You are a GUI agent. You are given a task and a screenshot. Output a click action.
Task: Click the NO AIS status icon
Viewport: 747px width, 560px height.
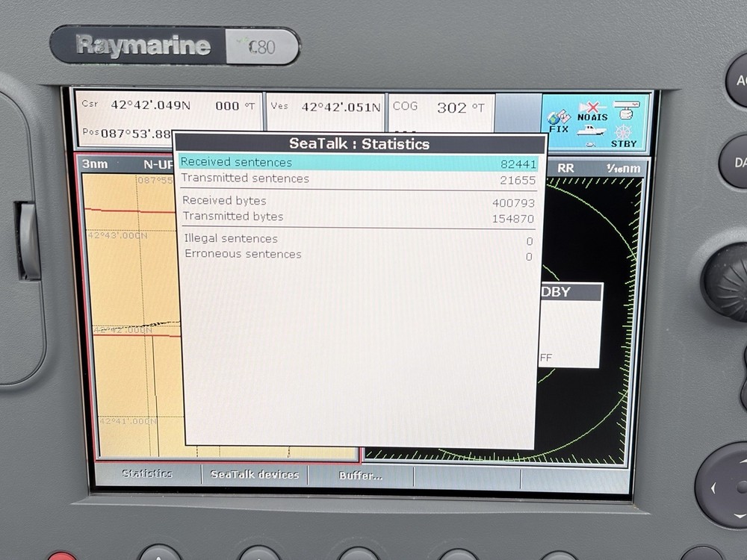pos(592,111)
